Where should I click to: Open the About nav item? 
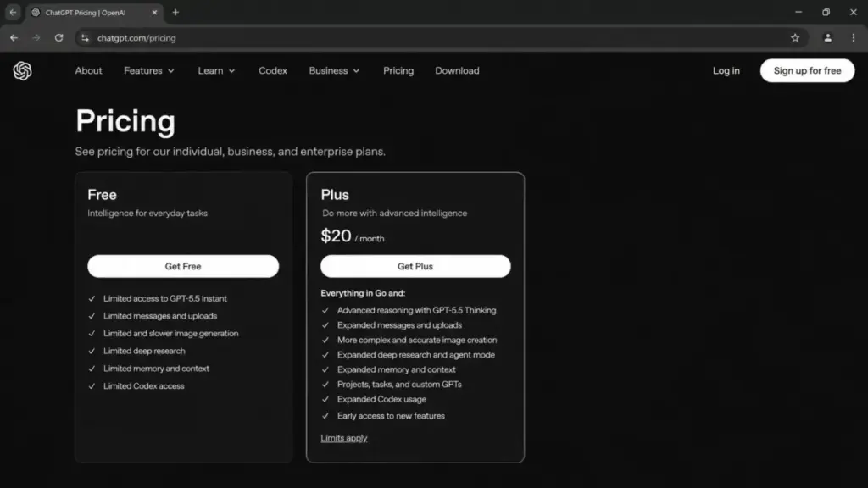[x=88, y=71]
